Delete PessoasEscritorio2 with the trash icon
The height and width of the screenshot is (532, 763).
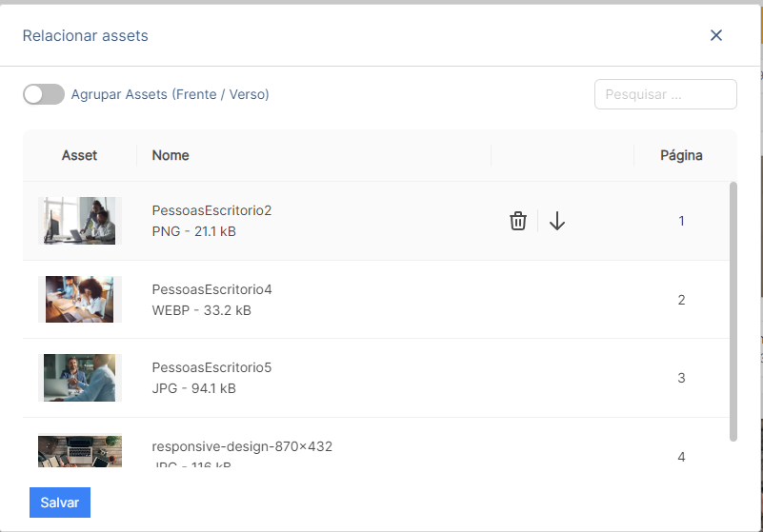(518, 221)
